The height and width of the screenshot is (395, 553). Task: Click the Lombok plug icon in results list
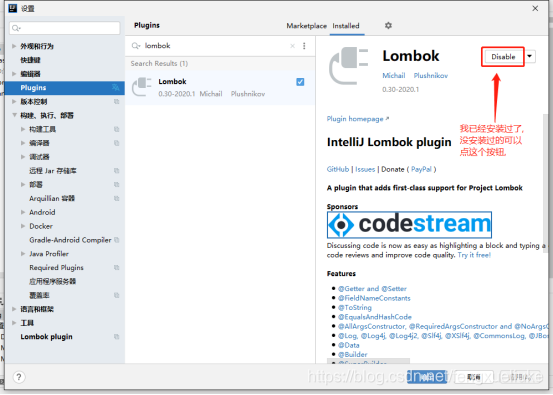pos(141,87)
